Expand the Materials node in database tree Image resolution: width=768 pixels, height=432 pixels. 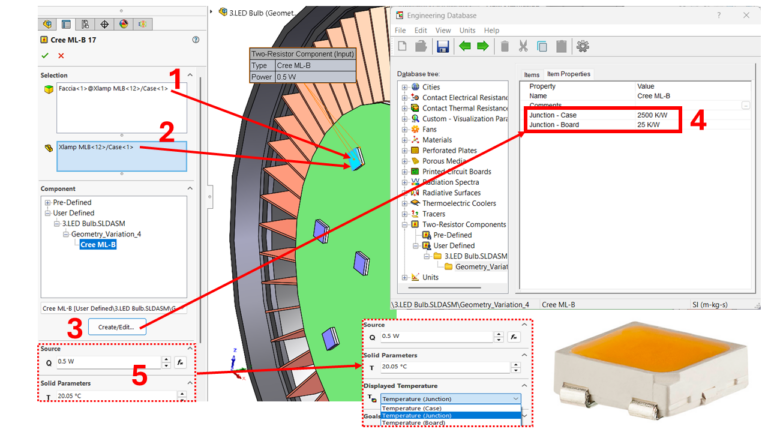pyautogui.click(x=405, y=140)
